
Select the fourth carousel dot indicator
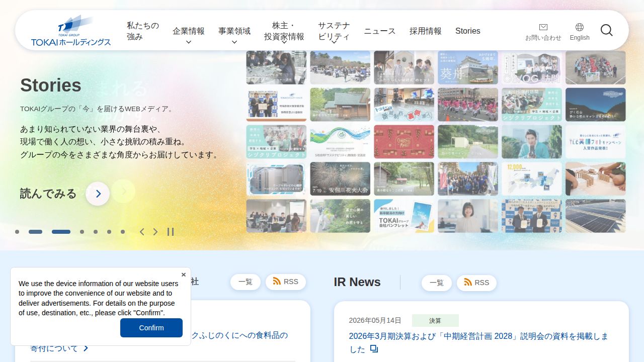click(x=82, y=232)
